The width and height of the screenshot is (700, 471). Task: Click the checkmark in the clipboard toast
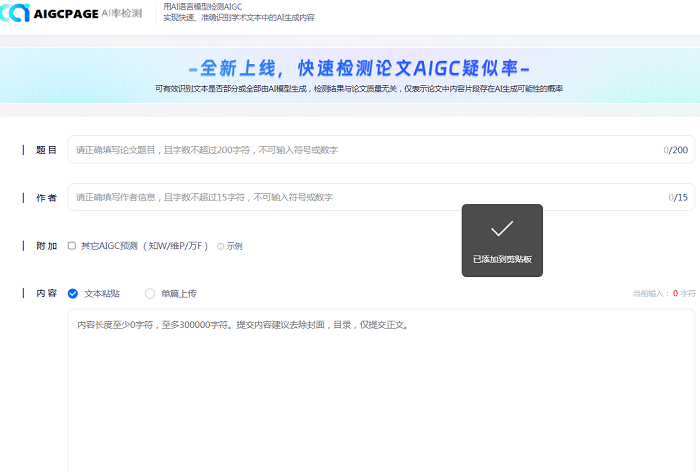point(502,229)
